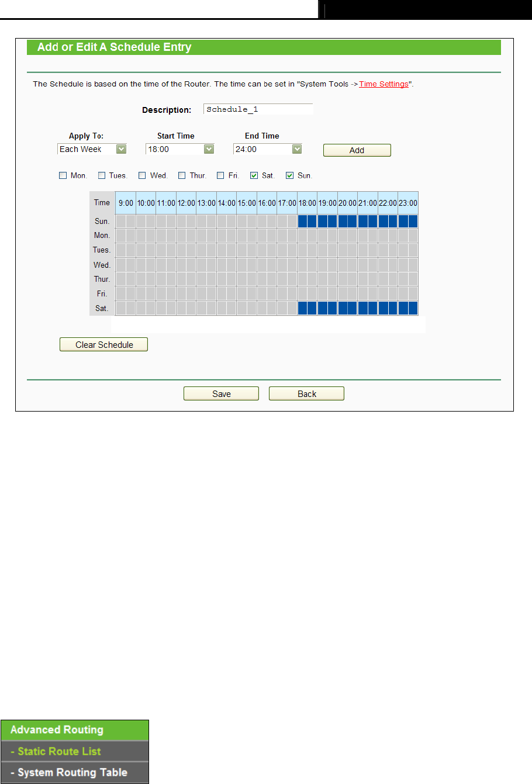Click the Mon. row label in grid
Image resolution: width=532 pixels, height=784 pixels.
pyautogui.click(x=102, y=236)
